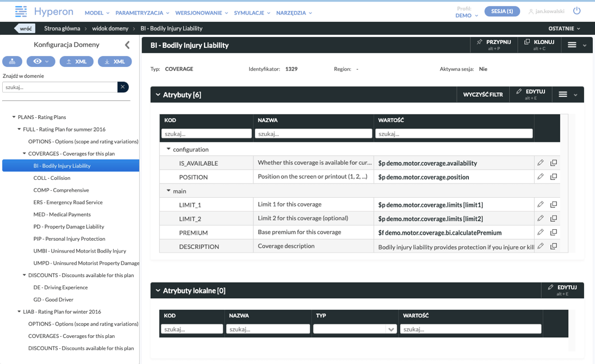Collapse the DISCOUNTS node under FULL plan
This screenshot has width=595, height=364.
click(24, 275)
